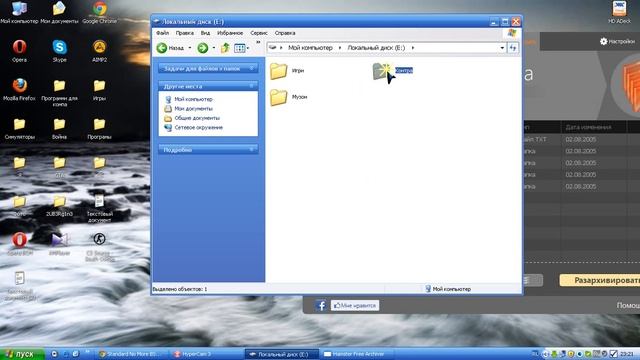The height and width of the screenshot is (360, 640).
Task: Open the HD ADeck desktop icon
Action: (x=619, y=9)
